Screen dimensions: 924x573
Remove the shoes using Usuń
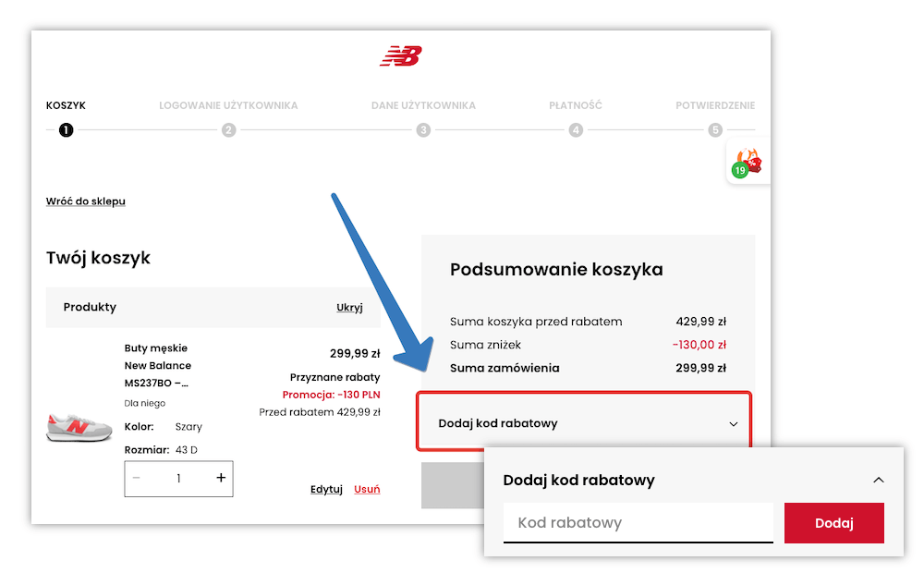coord(367,488)
